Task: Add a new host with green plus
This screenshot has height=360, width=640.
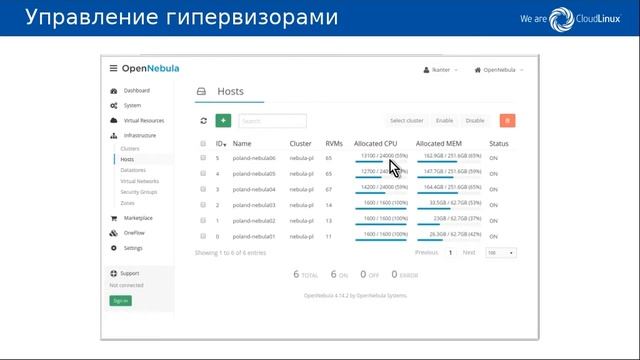Action: [x=223, y=120]
